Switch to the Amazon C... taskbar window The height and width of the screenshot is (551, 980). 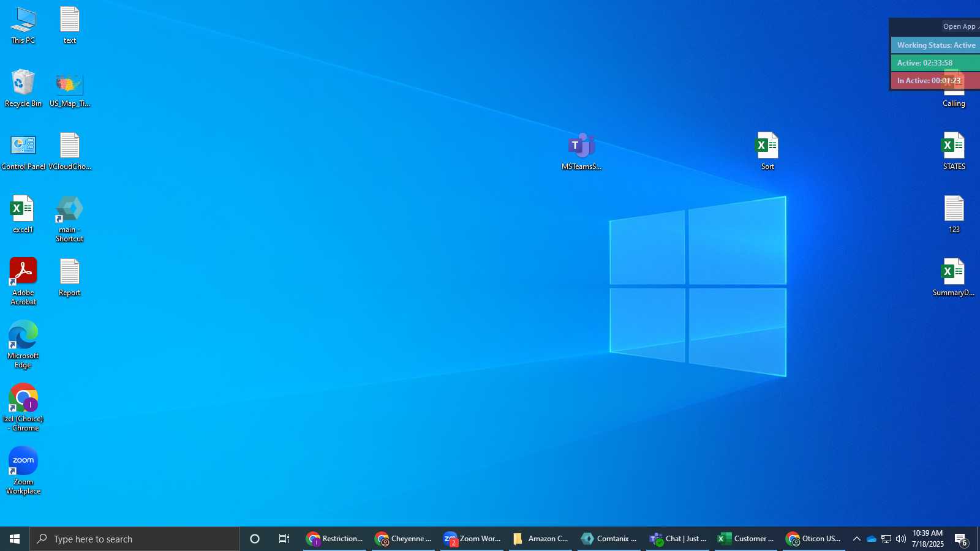540,539
